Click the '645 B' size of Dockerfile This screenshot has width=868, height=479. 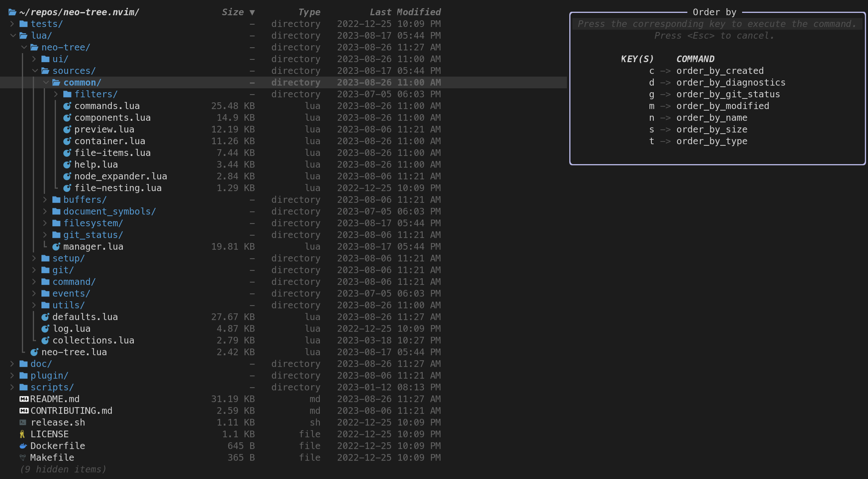click(241, 446)
